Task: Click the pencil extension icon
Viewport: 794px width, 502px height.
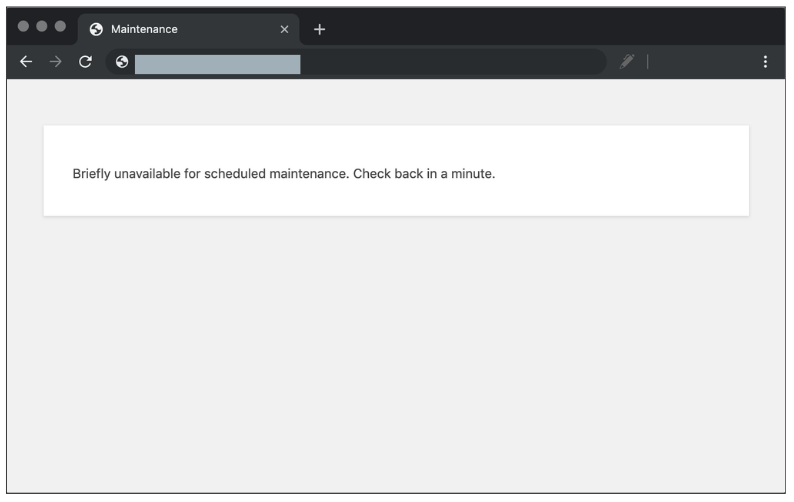Action: coord(627,61)
